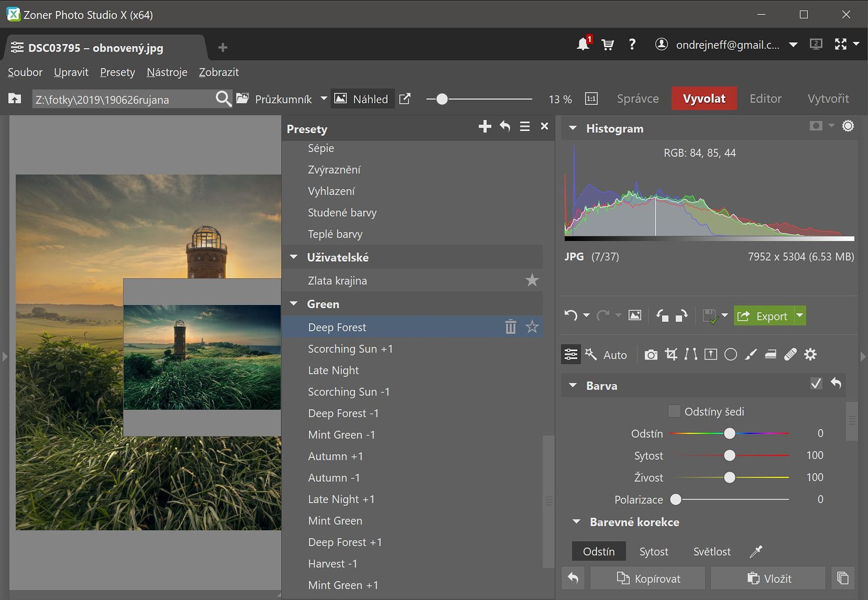Switch to the Správce module
This screenshot has height=600, width=868.
pos(638,99)
